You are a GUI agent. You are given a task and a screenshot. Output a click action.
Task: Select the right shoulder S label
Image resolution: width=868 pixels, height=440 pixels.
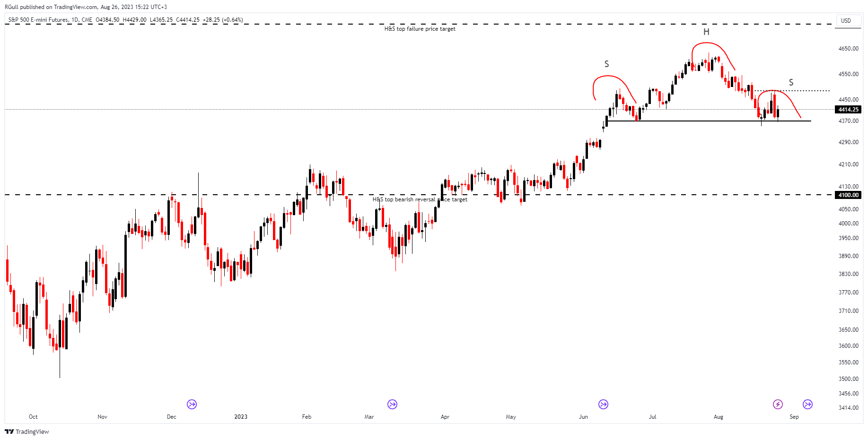tap(791, 83)
